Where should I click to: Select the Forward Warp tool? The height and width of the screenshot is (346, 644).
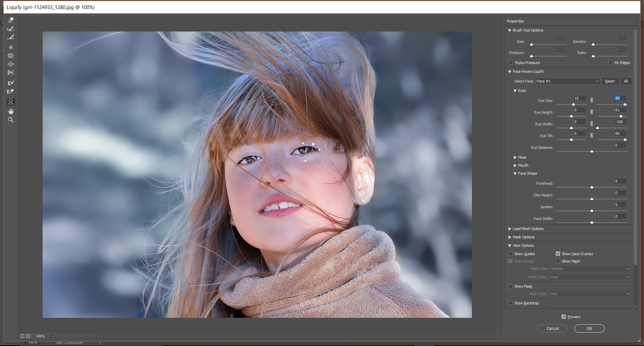click(x=11, y=20)
